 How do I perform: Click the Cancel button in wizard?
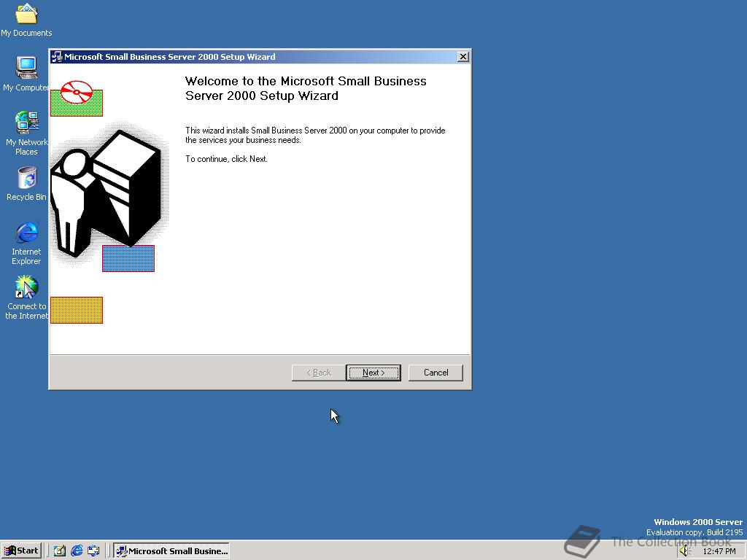click(436, 373)
